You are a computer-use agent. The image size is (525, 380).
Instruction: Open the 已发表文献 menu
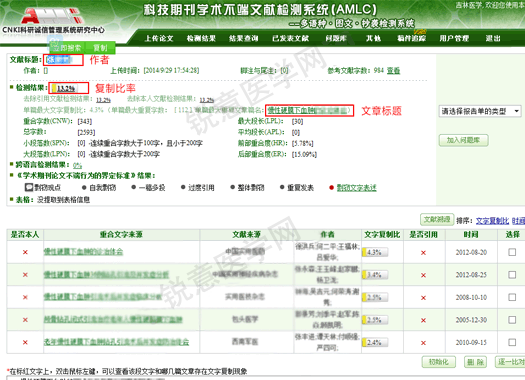(x=290, y=39)
